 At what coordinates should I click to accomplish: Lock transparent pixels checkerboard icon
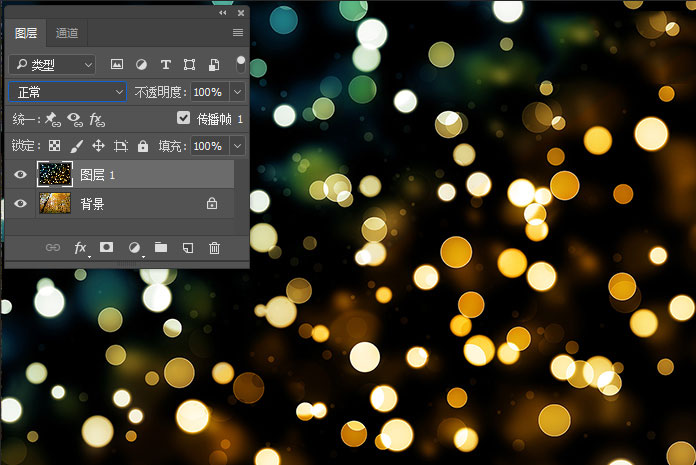pyautogui.click(x=55, y=146)
